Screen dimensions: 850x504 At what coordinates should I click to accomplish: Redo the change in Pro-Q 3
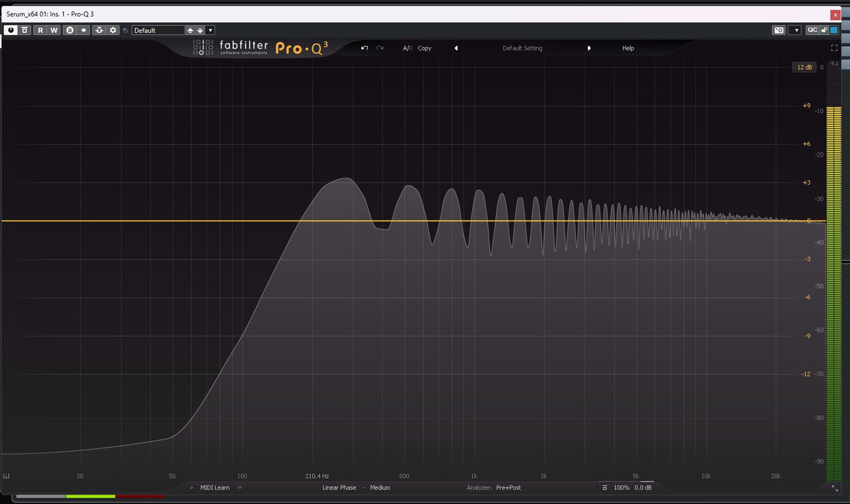point(380,48)
